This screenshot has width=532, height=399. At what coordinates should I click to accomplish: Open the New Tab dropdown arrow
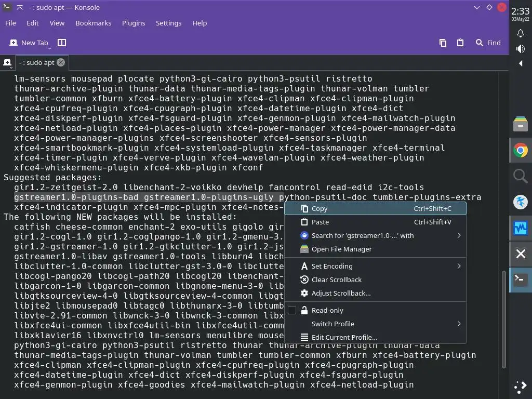(x=49, y=48)
